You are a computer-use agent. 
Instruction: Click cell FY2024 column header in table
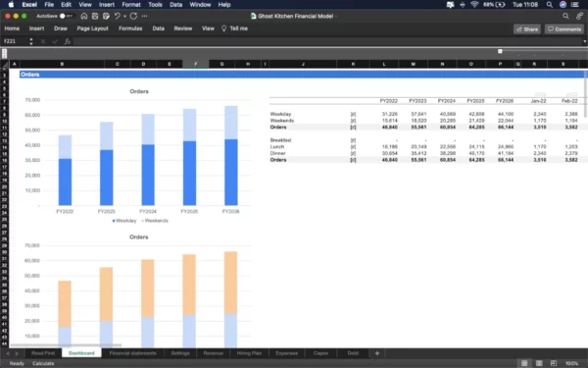(x=446, y=101)
